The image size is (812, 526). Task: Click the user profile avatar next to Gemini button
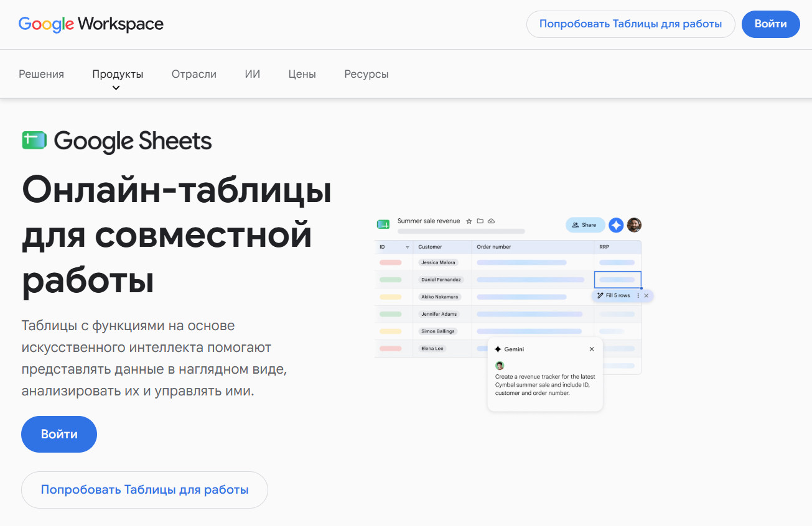(x=634, y=225)
